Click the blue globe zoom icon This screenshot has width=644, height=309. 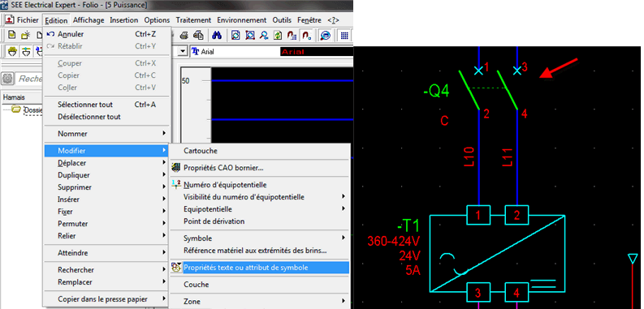point(326,36)
